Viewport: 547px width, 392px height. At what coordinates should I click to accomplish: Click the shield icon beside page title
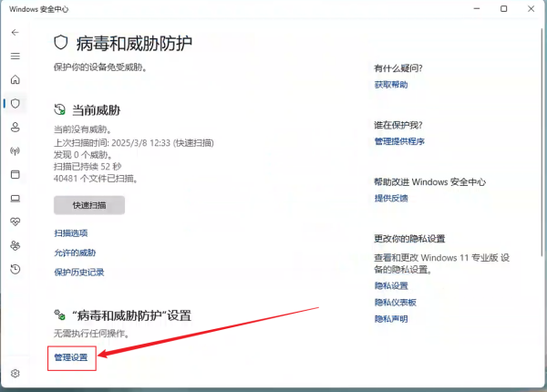[x=61, y=43]
